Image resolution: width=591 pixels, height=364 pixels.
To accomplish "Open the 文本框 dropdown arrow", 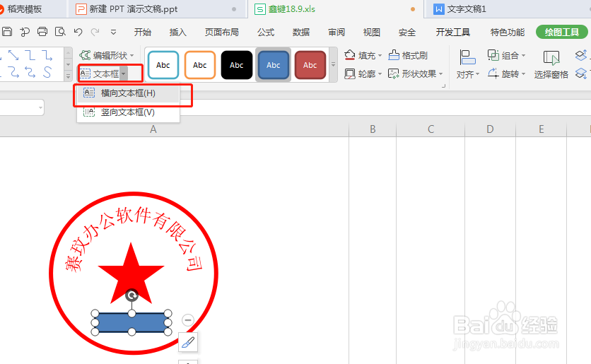I will click(x=123, y=74).
